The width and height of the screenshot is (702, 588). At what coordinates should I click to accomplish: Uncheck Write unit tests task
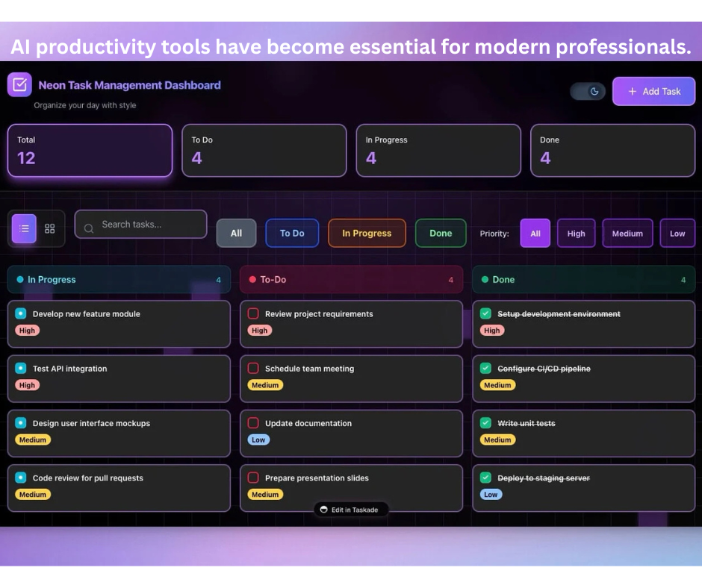coord(485,422)
